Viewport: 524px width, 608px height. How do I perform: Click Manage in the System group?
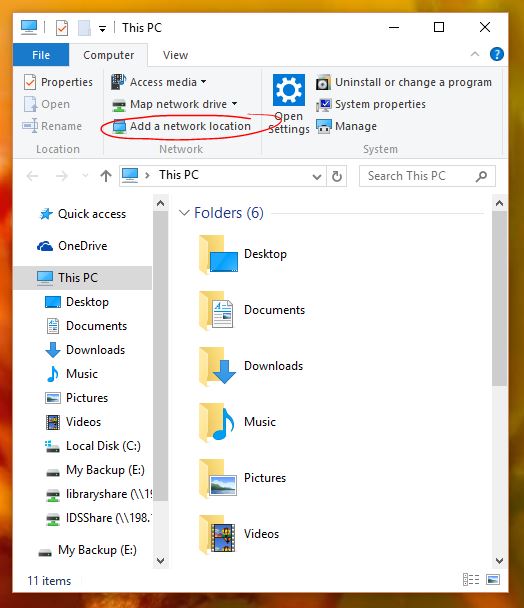point(346,126)
